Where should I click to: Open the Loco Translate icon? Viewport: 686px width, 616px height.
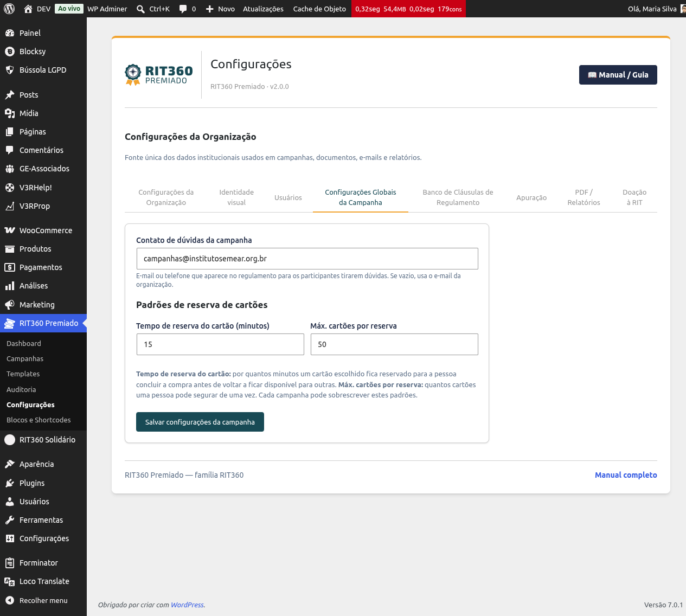(x=10, y=581)
